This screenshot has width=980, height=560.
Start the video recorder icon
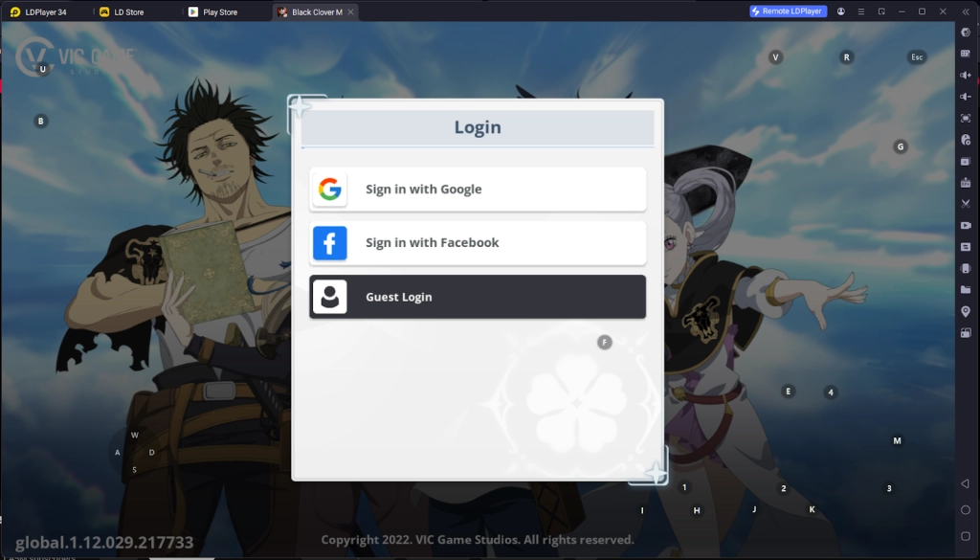(x=966, y=225)
